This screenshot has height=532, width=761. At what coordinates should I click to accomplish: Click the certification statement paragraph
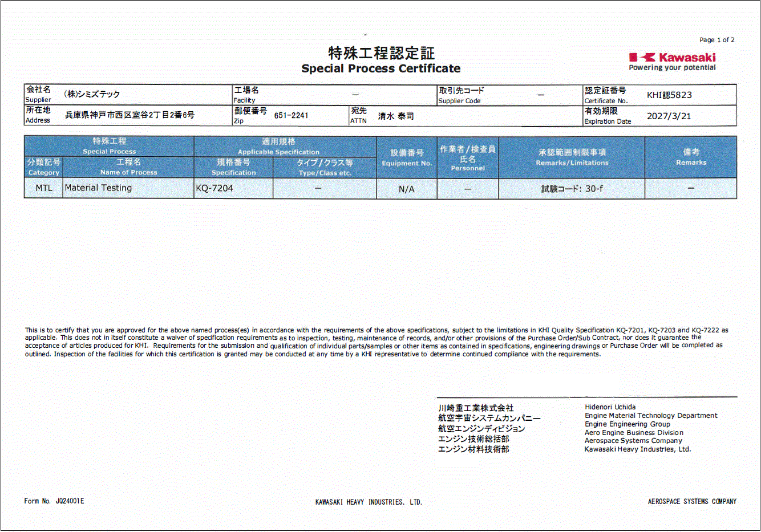pos(377,342)
